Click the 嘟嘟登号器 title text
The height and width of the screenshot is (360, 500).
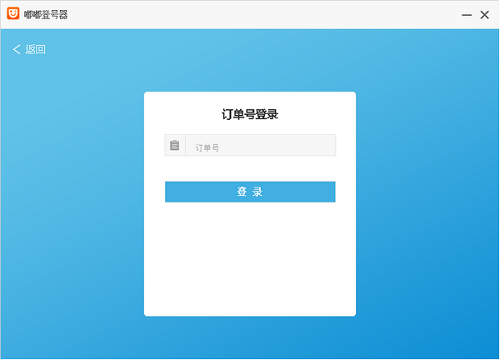(46, 14)
